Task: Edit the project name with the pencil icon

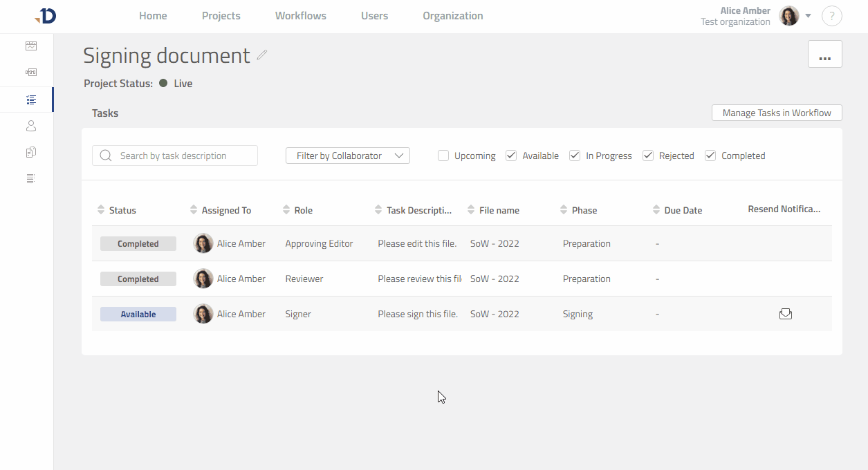Action: click(x=261, y=55)
